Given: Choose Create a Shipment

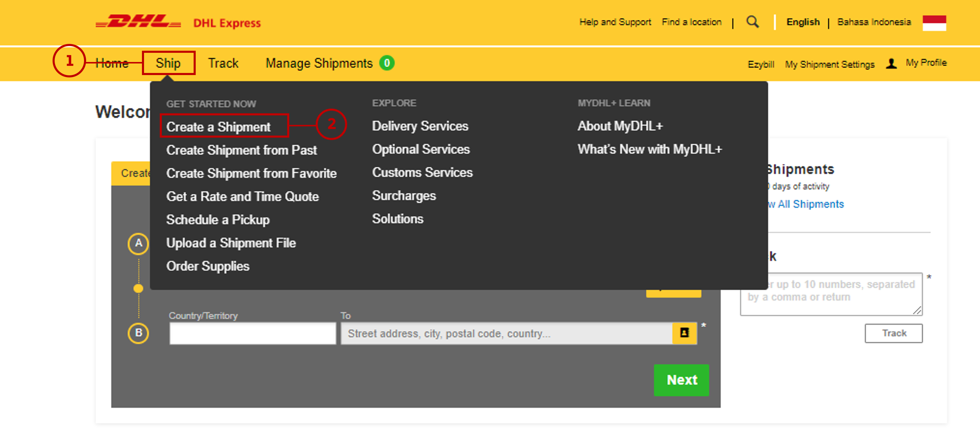Looking at the screenshot, I should click(218, 127).
